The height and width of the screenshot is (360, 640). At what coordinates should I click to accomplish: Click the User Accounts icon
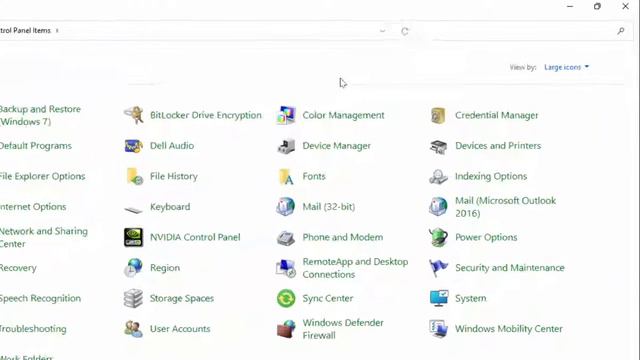pos(133,329)
